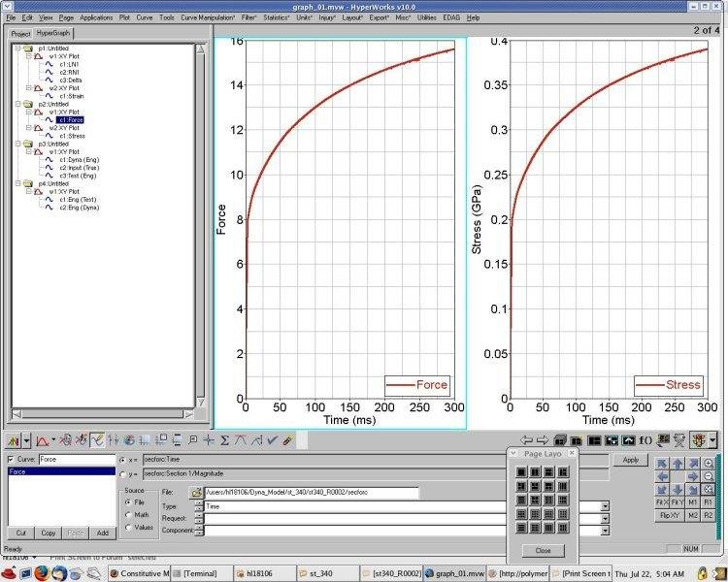Click the Build Plots toolbar icon

tap(14, 440)
